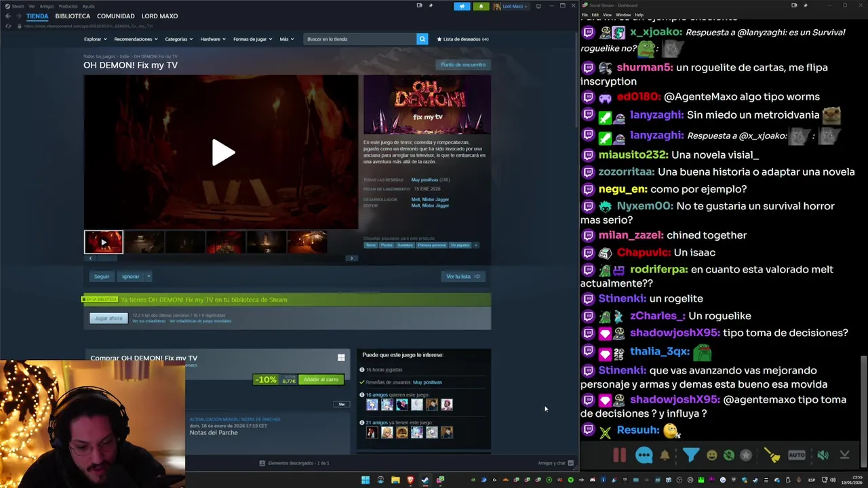Open the blue filter funnel in Social Stream

(x=690, y=455)
